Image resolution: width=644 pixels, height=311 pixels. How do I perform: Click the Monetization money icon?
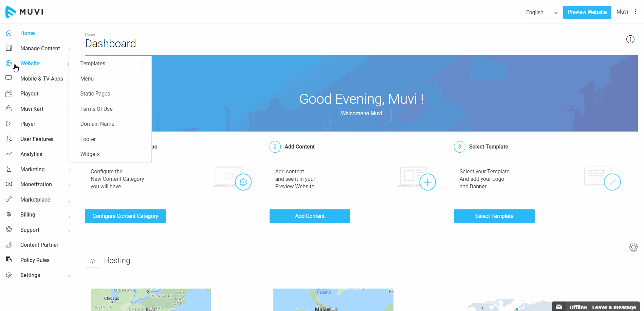pos(9,184)
